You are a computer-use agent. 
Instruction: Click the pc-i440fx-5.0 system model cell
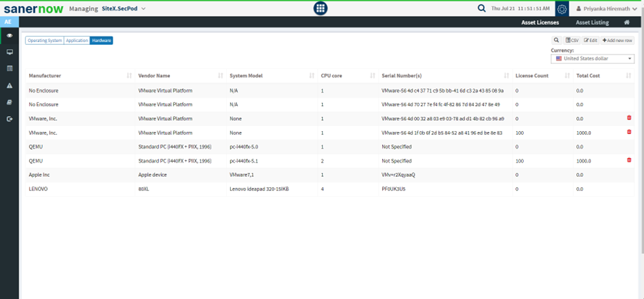[x=244, y=146]
